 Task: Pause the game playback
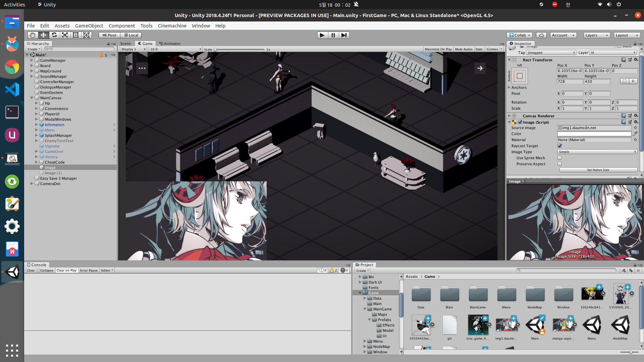click(x=333, y=35)
